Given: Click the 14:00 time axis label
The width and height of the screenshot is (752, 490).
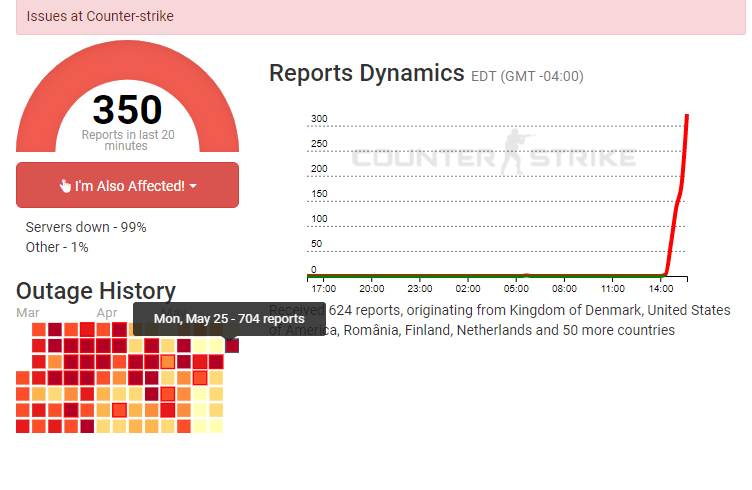Looking at the screenshot, I should point(661,289).
